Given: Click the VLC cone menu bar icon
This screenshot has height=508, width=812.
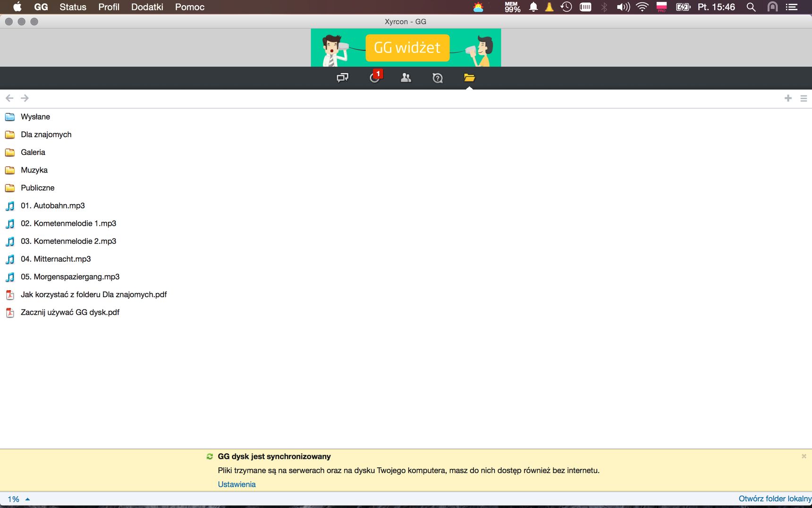Looking at the screenshot, I should click(549, 7).
